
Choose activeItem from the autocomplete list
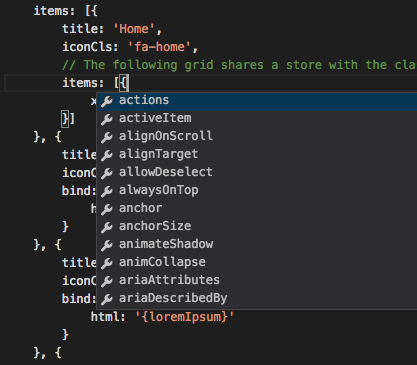click(257, 119)
